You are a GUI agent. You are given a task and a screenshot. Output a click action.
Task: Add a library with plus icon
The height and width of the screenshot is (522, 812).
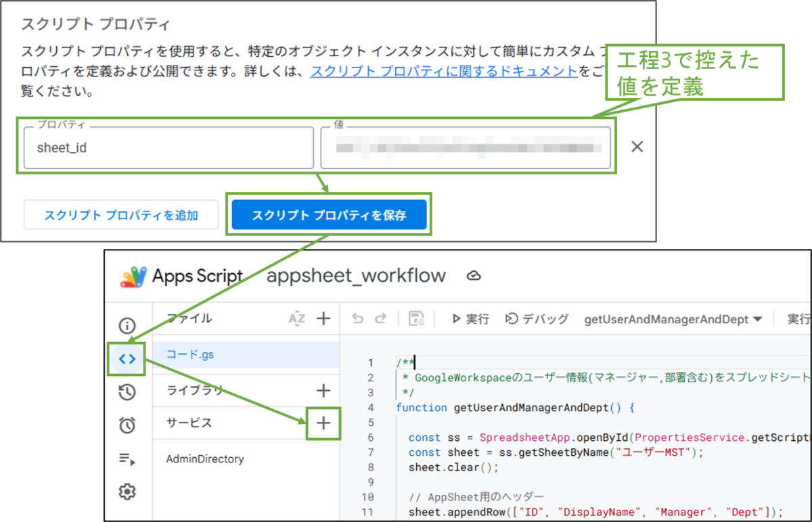[x=323, y=390]
